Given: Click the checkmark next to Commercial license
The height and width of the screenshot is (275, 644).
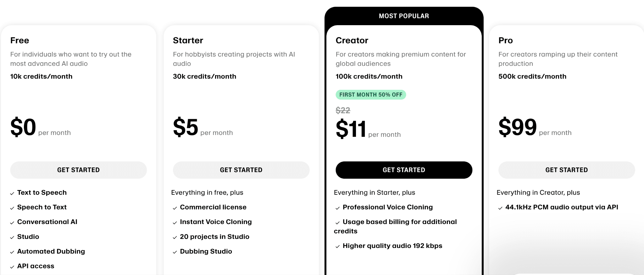Looking at the screenshot, I should tap(175, 208).
